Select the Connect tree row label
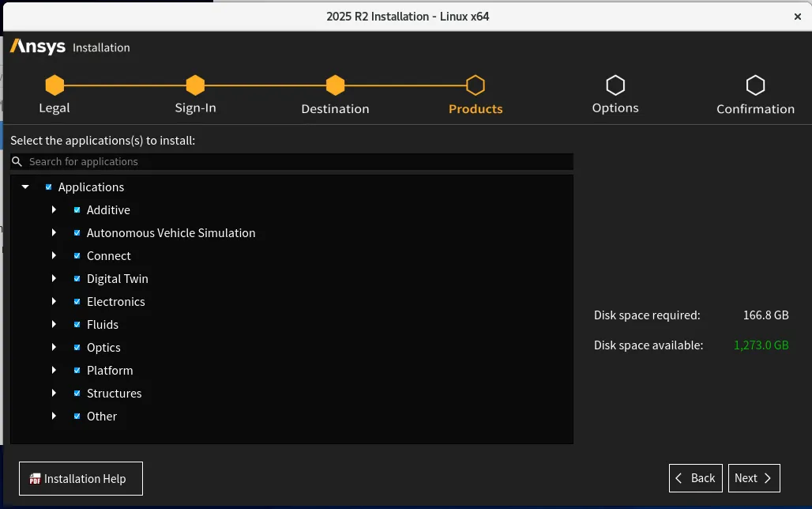 109,255
